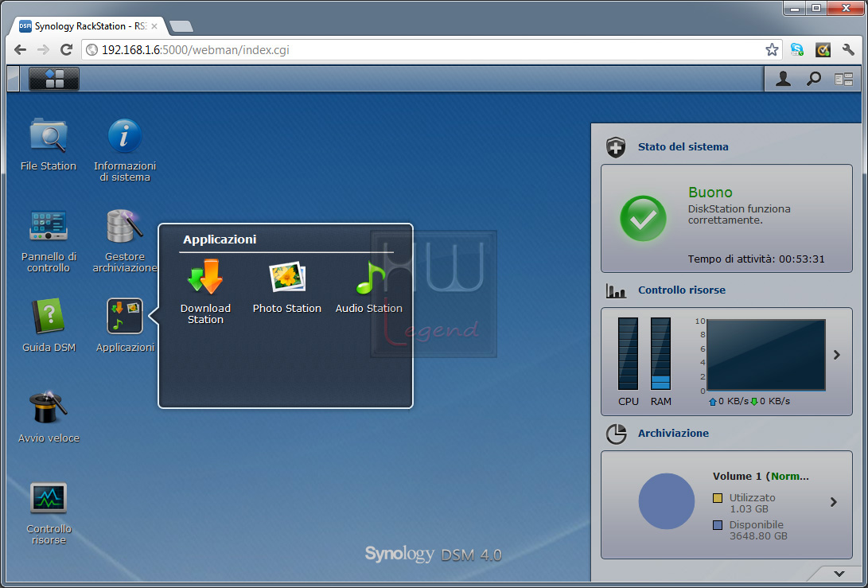This screenshot has height=588, width=868.
Task: Open Archiviazione widget title
Action: (673, 434)
